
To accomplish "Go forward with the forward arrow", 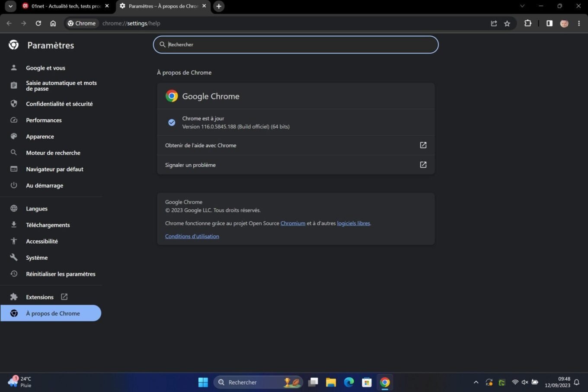I will [x=24, y=23].
